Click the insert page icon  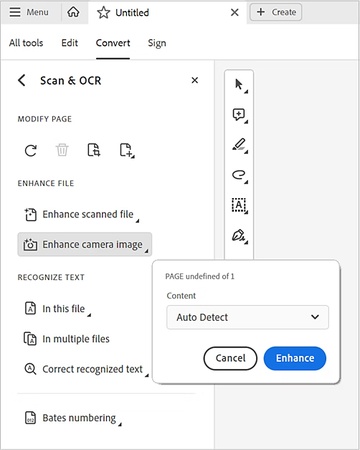tap(127, 150)
